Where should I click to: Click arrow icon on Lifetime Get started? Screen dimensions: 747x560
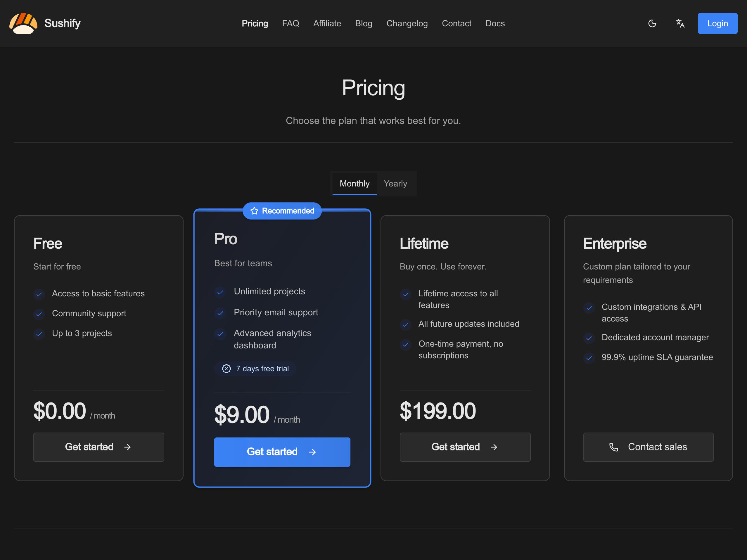(494, 447)
